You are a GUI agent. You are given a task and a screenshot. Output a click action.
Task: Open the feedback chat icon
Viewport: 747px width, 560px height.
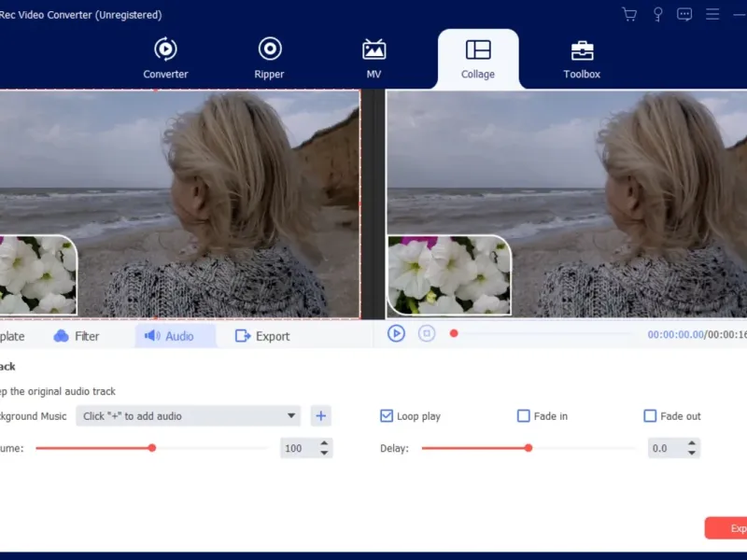click(684, 14)
